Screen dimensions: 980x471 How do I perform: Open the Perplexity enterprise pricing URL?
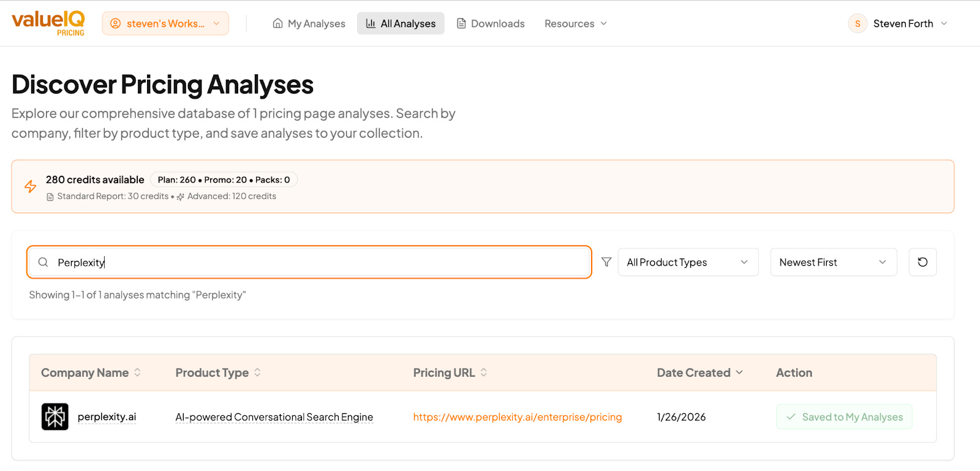(517, 417)
